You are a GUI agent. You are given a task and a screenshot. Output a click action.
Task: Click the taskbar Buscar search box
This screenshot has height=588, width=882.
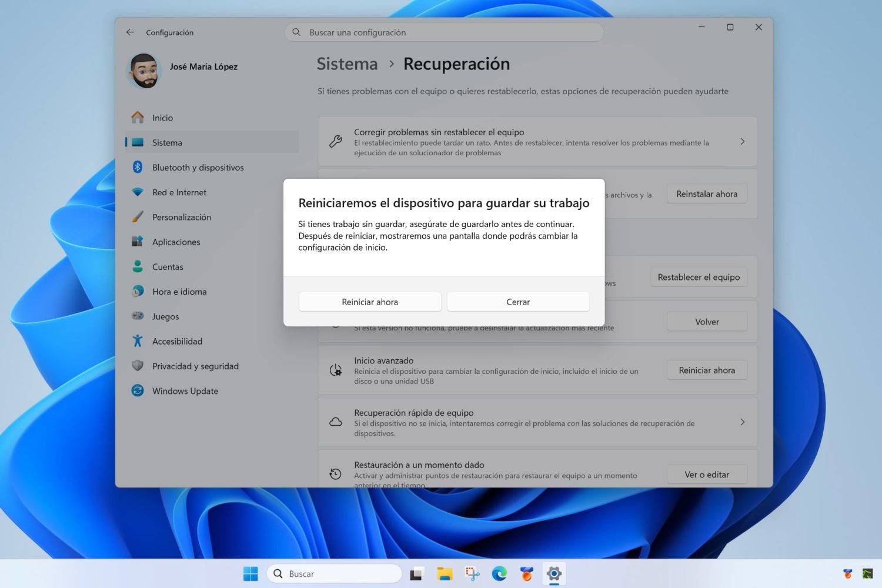coord(334,574)
